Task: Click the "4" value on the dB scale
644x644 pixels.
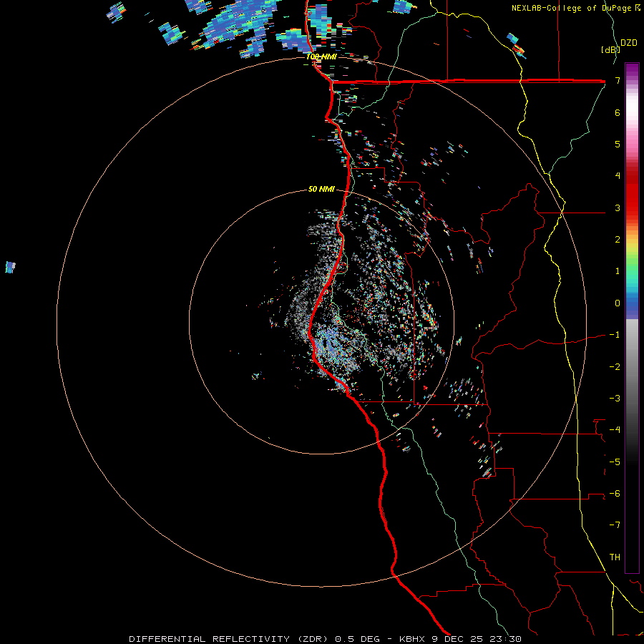Action: 618,176
